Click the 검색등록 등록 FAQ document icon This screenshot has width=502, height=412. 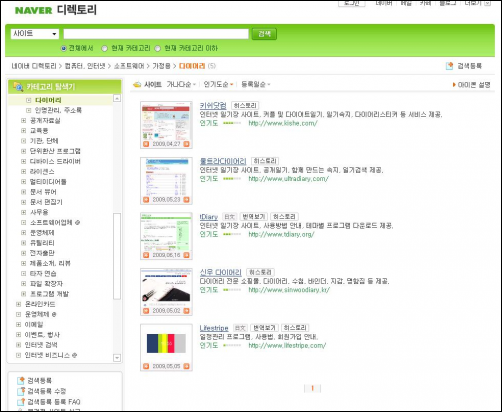pos(21,402)
